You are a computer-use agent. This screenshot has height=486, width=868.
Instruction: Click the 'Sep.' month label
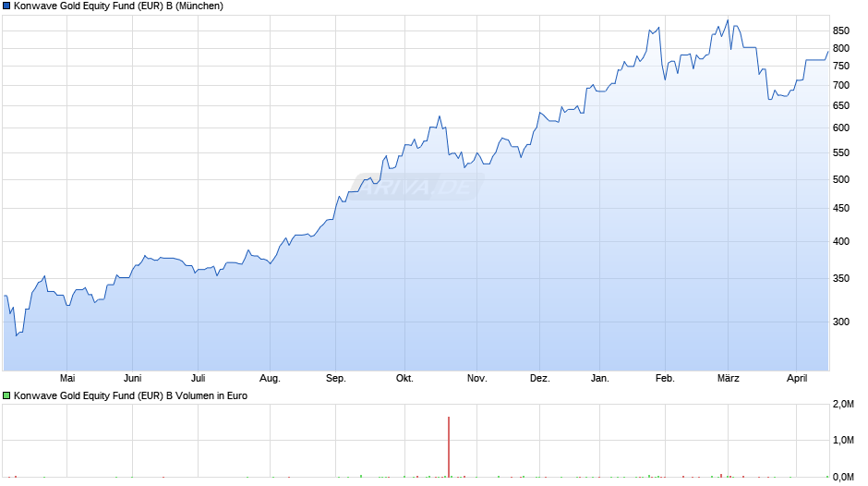pos(335,378)
